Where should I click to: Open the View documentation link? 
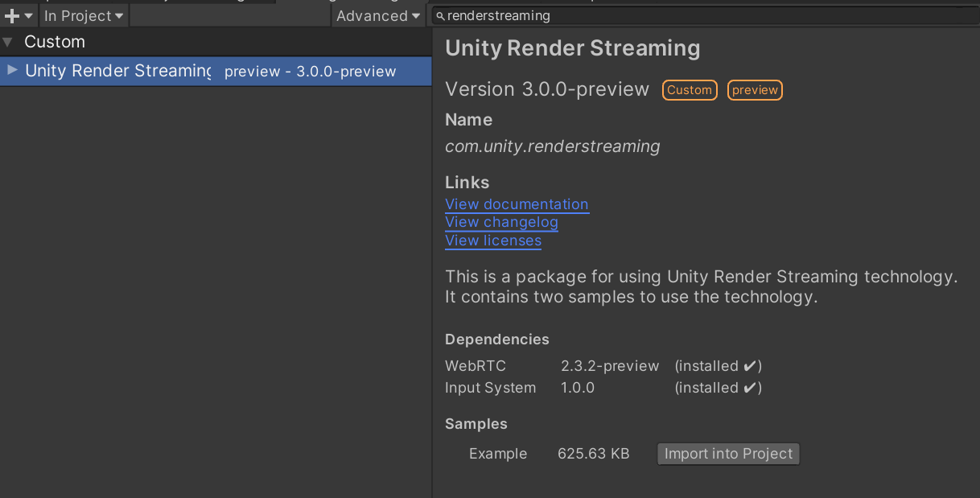click(x=517, y=204)
